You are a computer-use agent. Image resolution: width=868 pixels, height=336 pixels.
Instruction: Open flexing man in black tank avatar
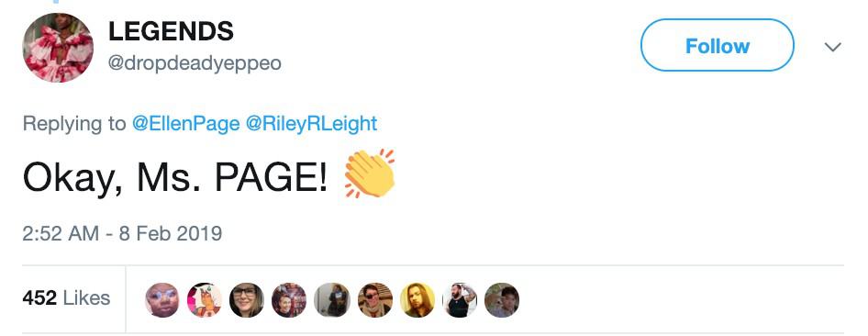click(x=460, y=300)
